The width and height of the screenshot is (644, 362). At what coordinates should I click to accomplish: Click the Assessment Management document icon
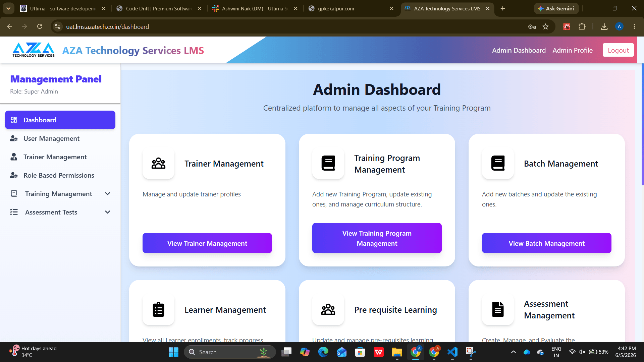(498, 309)
